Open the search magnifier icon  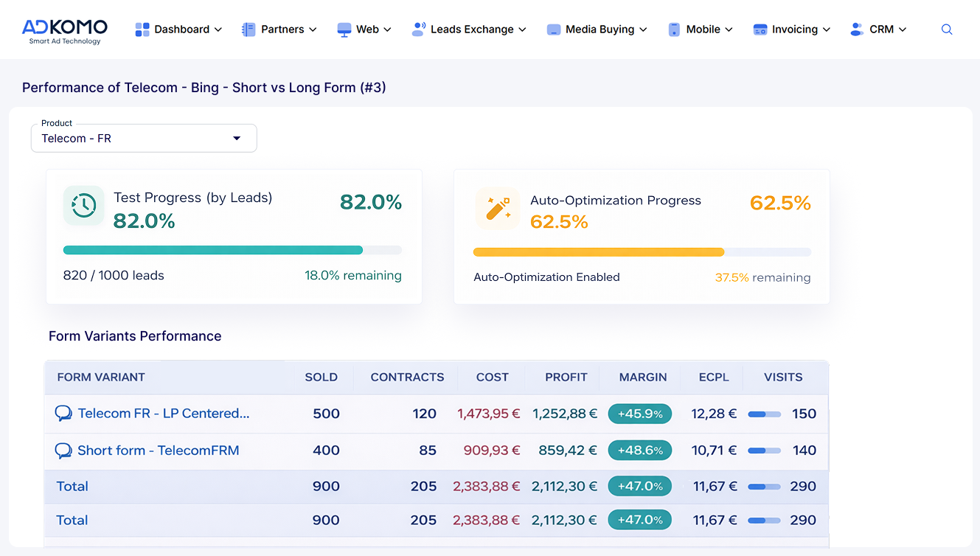[x=947, y=29]
